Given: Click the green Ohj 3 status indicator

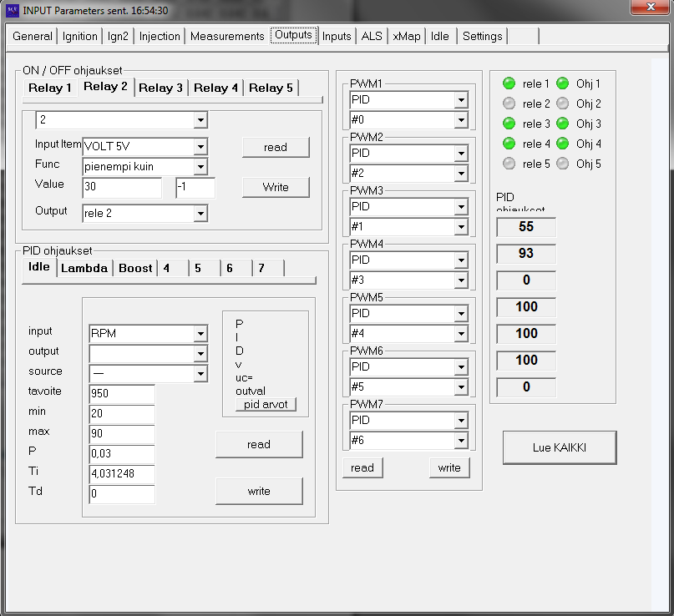Looking at the screenshot, I should [x=563, y=124].
